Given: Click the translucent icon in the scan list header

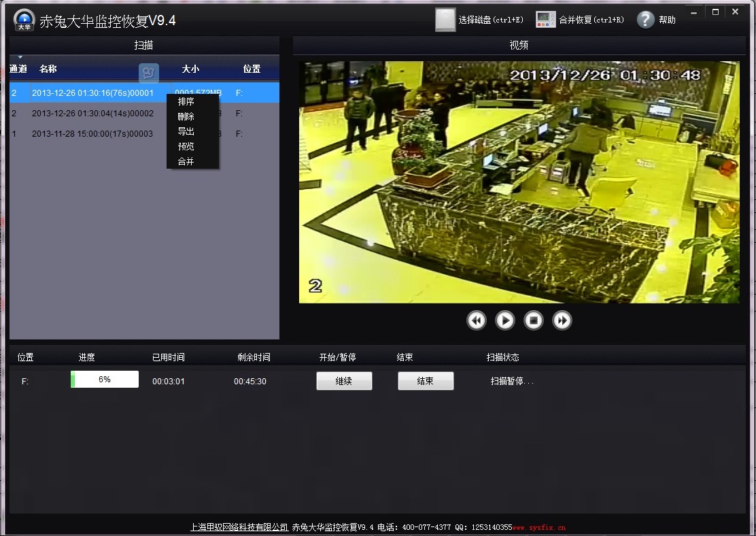Looking at the screenshot, I should tap(148, 73).
